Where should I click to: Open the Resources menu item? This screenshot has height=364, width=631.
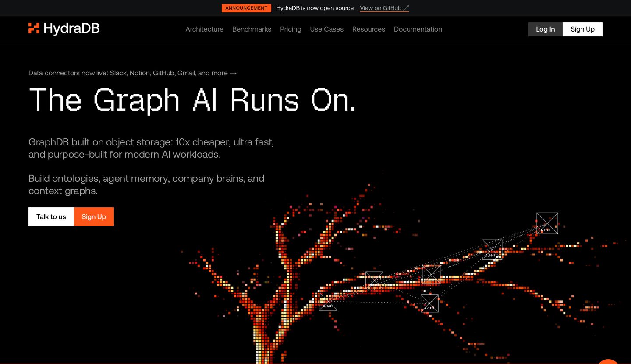(369, 29)
